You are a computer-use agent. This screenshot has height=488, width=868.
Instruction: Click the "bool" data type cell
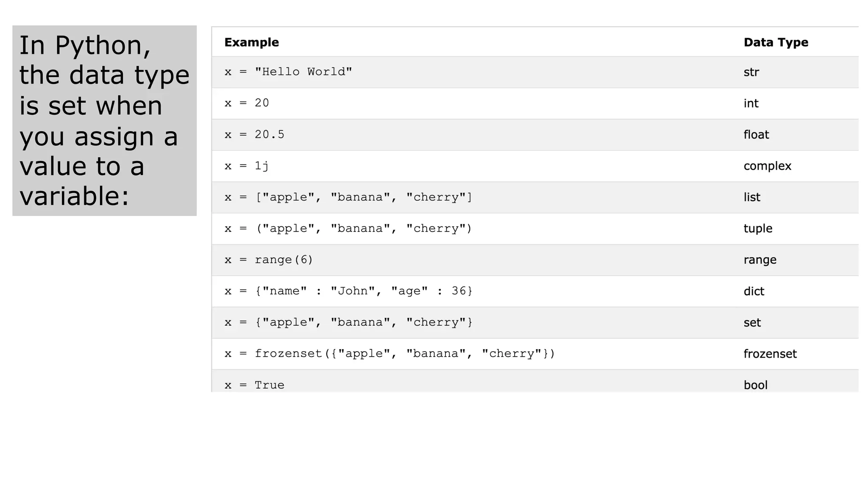755,385
